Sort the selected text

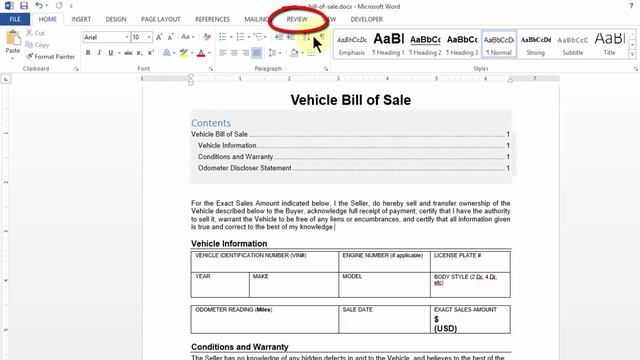(306, 37)
